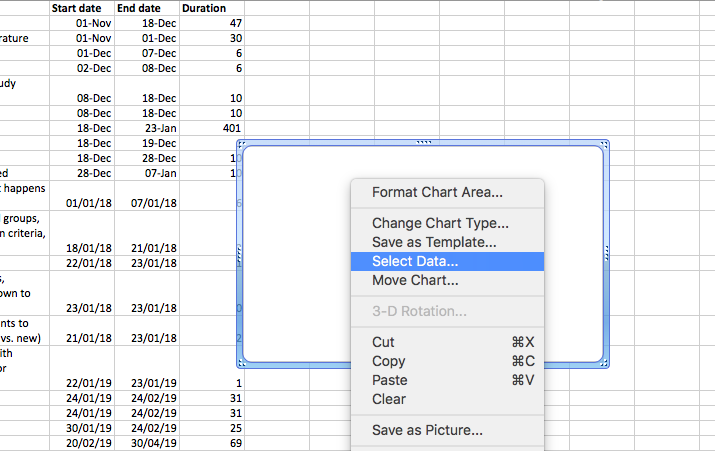
Task: Open Format Chart Area option
Action: (437, 192)
